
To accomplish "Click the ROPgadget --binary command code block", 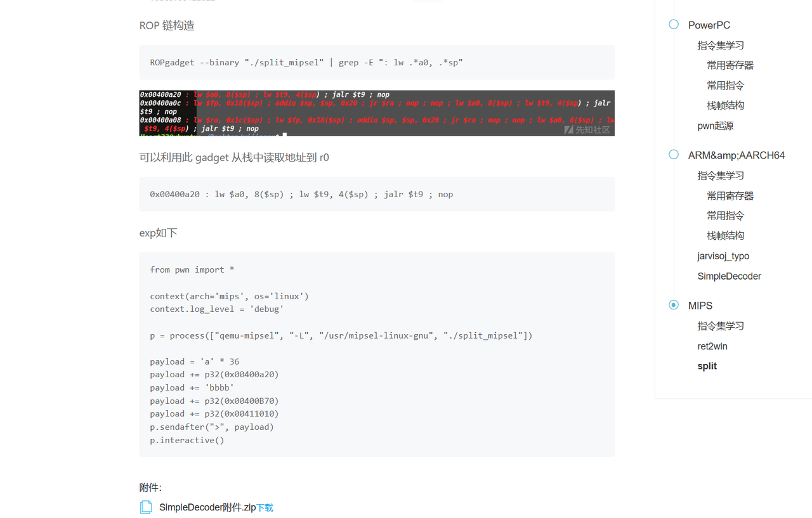I will tap(377, 62).
